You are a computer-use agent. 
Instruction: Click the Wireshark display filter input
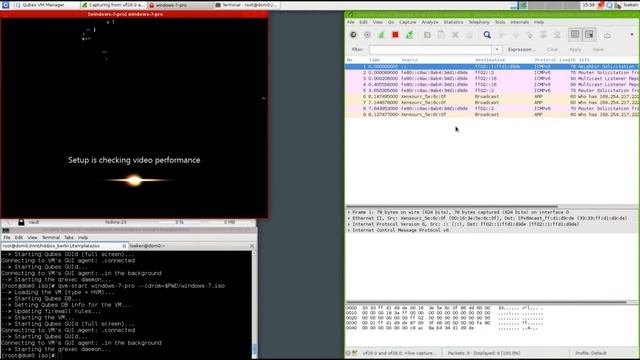pos(431,49)
